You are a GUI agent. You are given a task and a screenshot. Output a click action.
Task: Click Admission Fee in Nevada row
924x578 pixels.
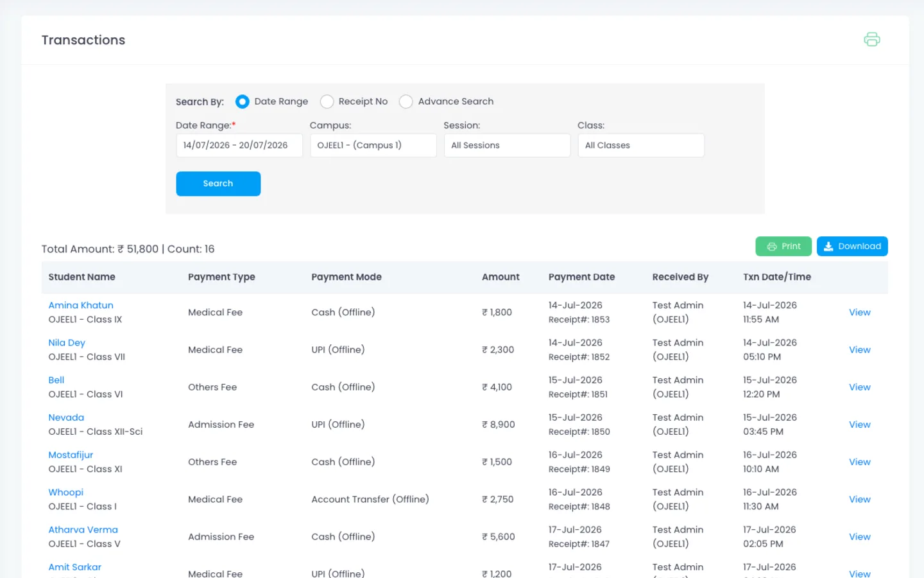[221, 425]
